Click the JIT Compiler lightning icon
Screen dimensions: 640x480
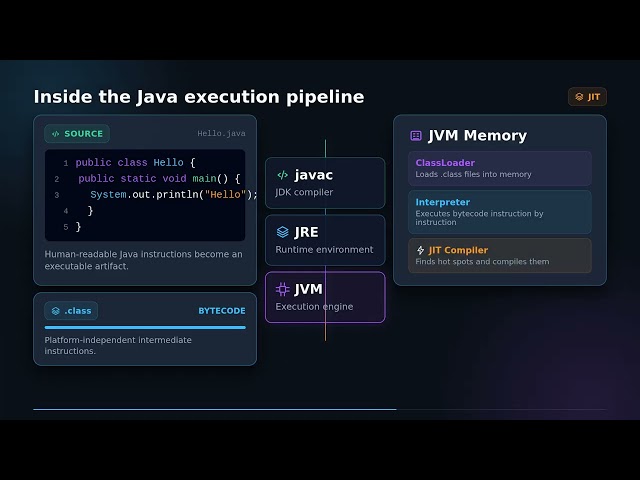(420, 250)
